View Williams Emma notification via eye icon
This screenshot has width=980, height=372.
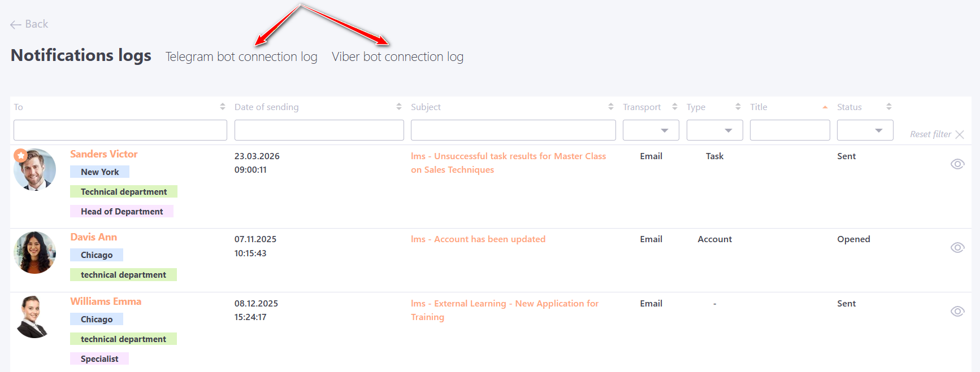point(957,312)
